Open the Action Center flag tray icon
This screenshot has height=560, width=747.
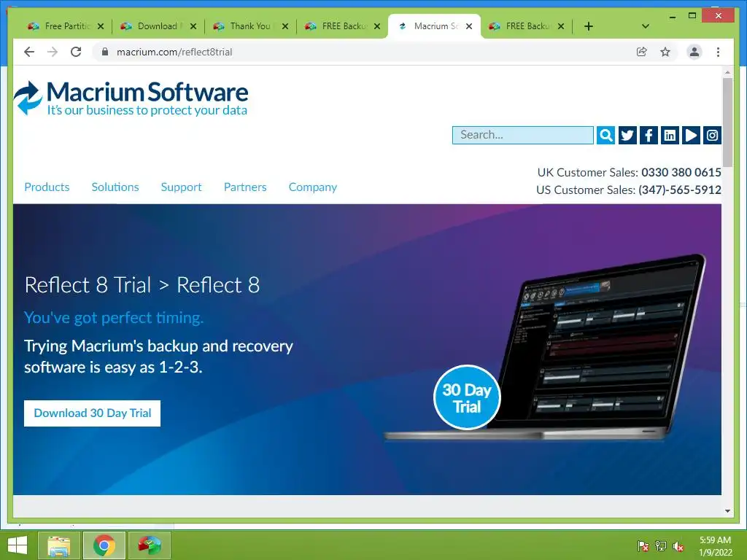click(x=643, y=546)
